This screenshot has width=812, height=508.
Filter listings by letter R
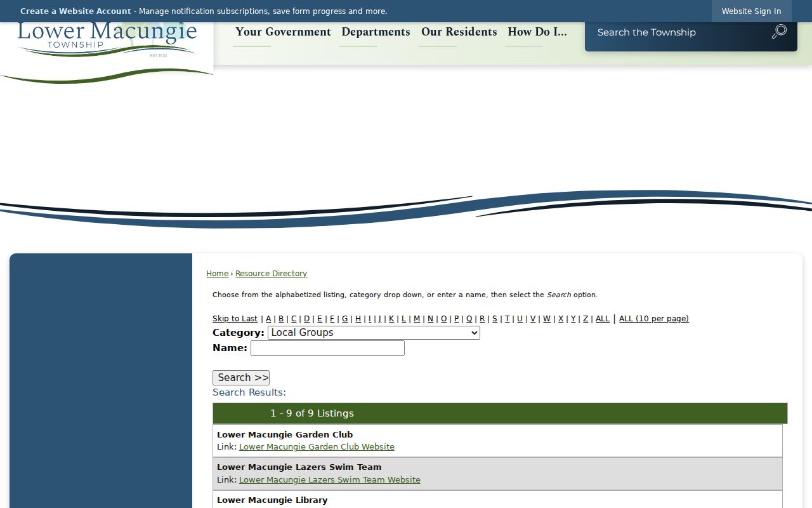(x=482, y=319)
